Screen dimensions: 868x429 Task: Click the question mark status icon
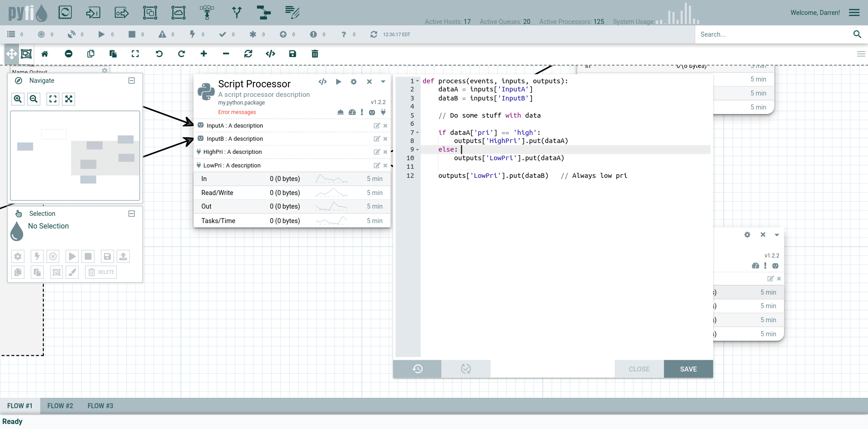pos(344,34)
